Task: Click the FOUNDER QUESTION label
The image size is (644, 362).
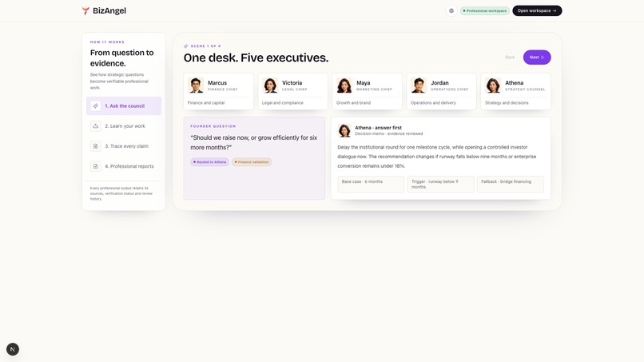Action: [x=213, y=126]
